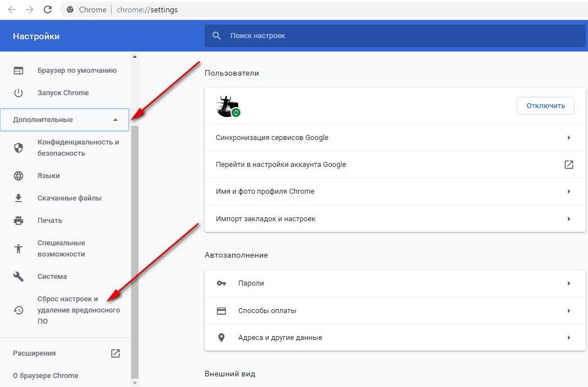Open arrow for Имя и фото профиля
The image size is (588, 387).
click(569, 192)
